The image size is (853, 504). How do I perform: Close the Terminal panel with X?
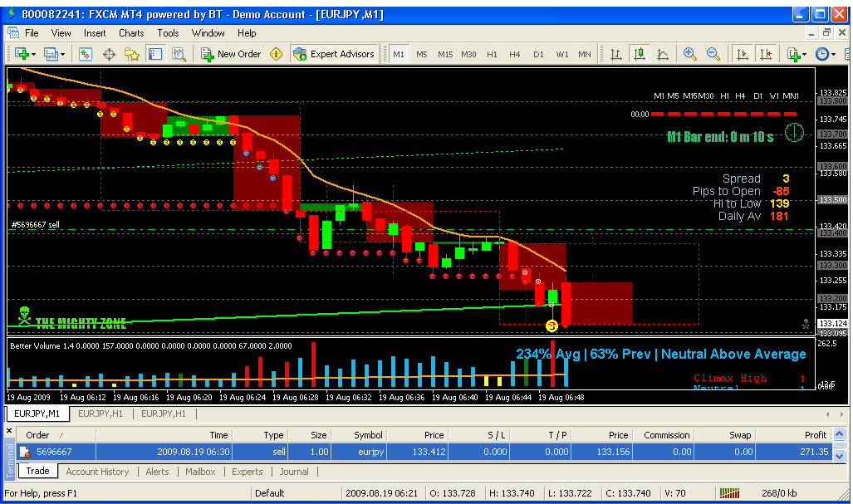pyautogui.click(x=9, y=431)
